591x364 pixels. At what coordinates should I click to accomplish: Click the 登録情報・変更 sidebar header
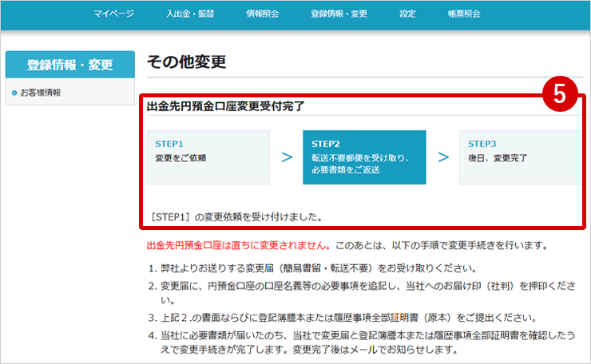pos(70,65)
